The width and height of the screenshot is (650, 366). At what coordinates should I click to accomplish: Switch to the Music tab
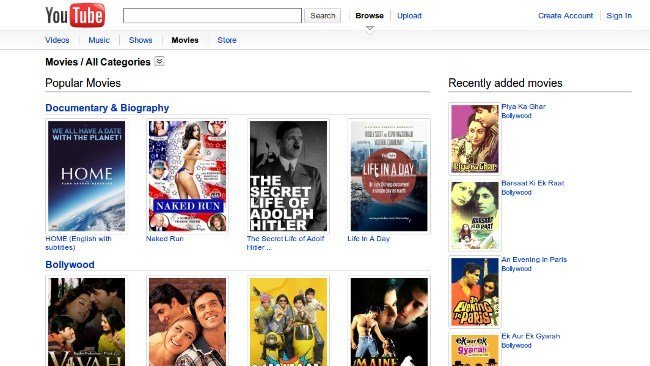coord(99,40)
